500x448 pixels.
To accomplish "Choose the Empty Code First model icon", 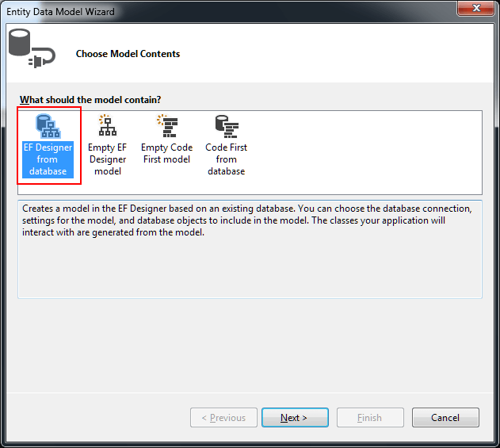I will (167, 126).
